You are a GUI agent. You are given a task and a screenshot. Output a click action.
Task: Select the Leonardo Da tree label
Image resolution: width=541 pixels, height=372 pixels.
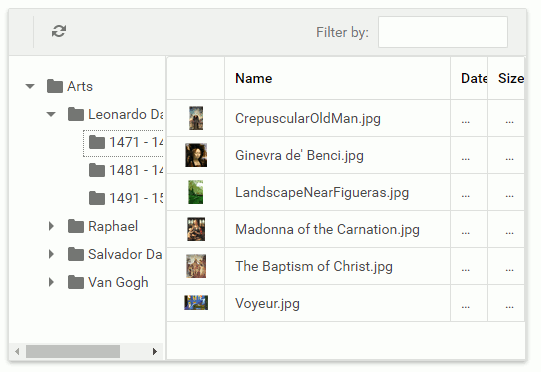126,114
